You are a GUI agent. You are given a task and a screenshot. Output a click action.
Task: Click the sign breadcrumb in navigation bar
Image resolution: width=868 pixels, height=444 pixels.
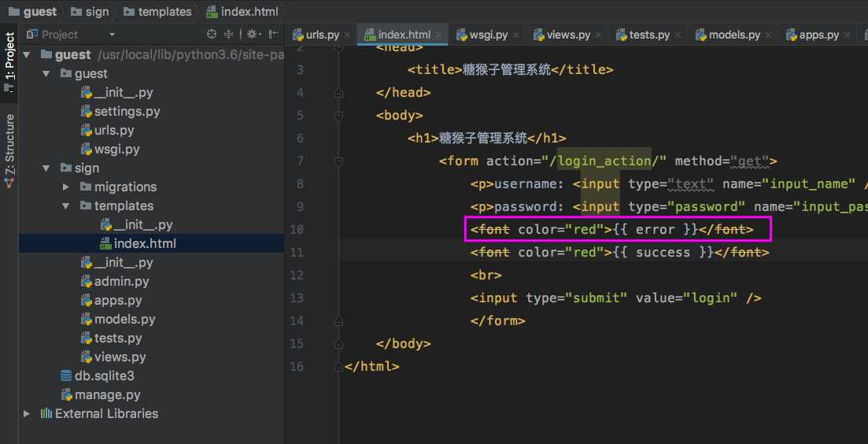pyautogui.click(x=90, y=12)
